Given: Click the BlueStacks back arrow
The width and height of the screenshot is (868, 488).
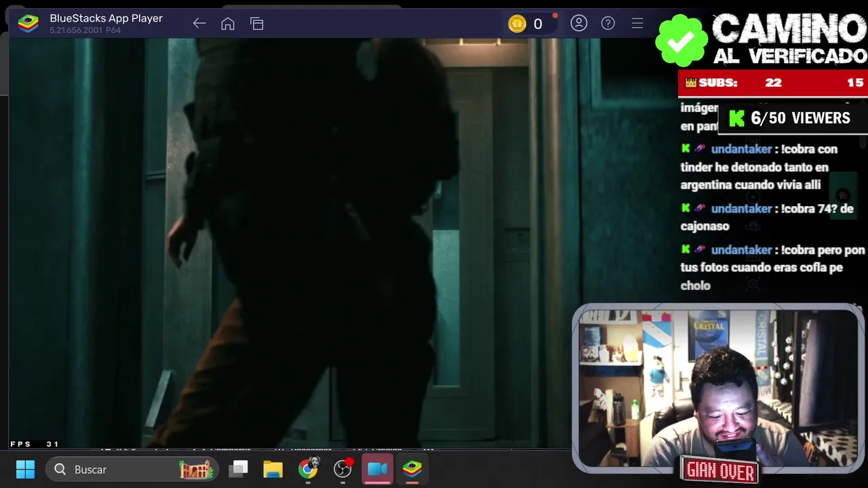Looking at the screenshot, I should [199, 24].
